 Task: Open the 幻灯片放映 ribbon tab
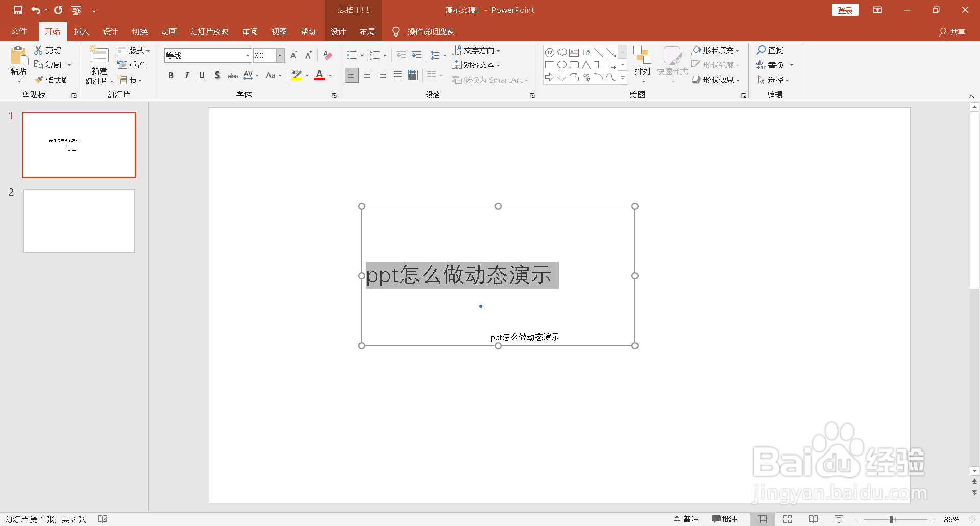208,31
